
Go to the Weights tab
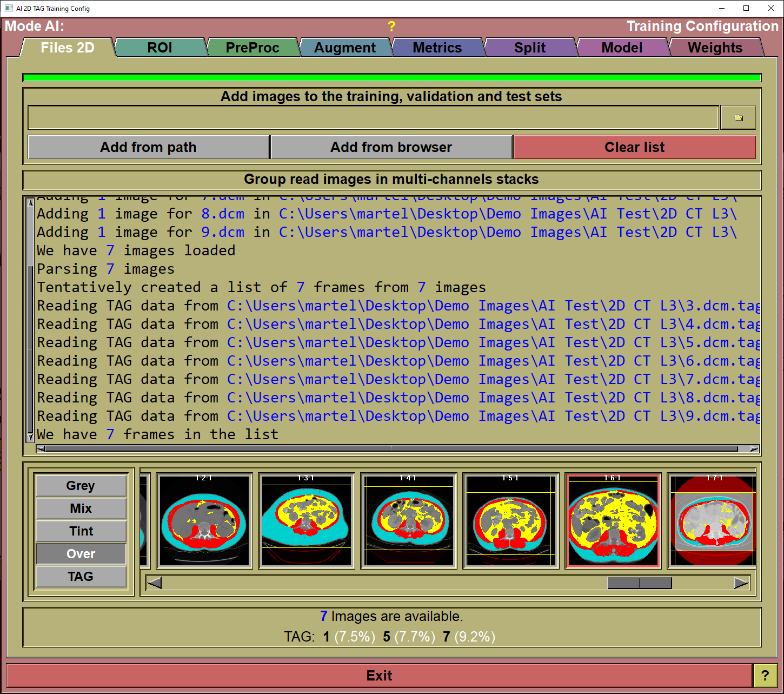click(715, 48)
